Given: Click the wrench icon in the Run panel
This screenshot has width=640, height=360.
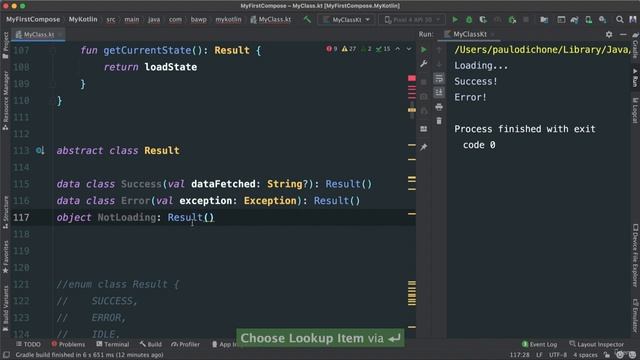Looking at the screenshot, I should (x=424, y=64).
